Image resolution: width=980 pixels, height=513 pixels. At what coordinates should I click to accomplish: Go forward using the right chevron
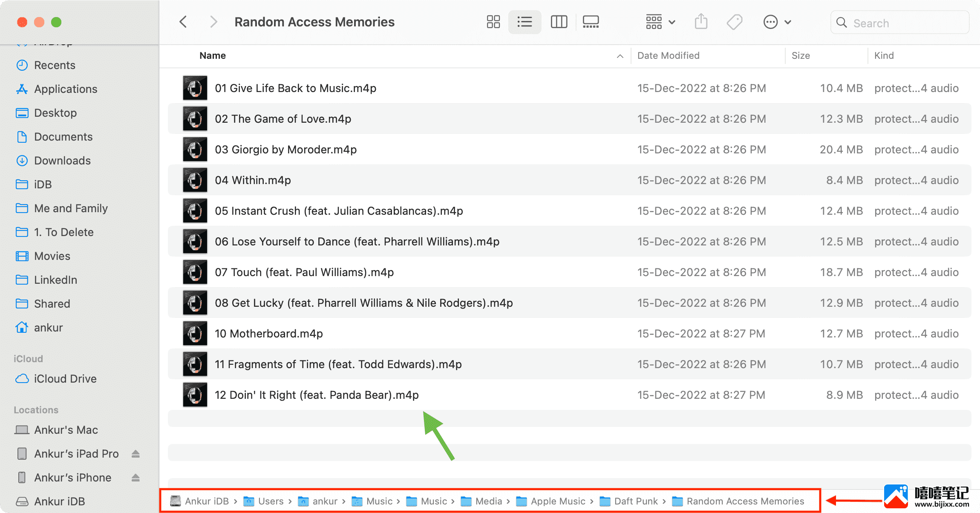214,22
